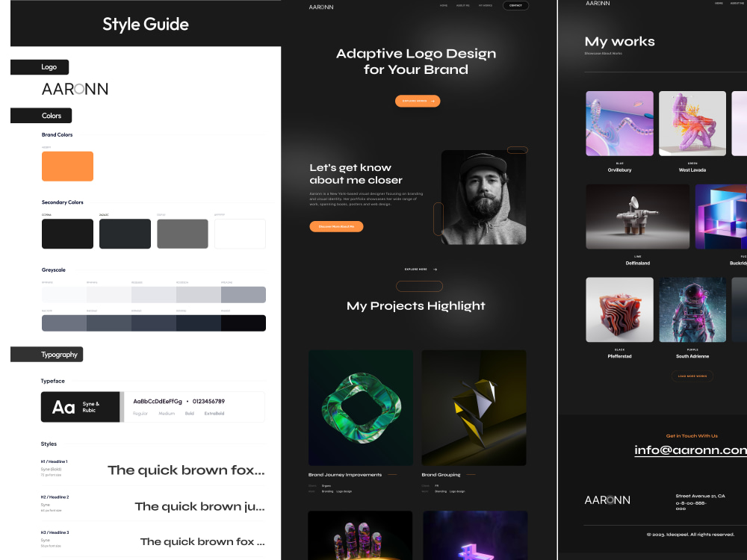This screenshot has height=560, width=747.
Task: Click the large AARONN logo in the Style Guide
Action: (75, 89)
